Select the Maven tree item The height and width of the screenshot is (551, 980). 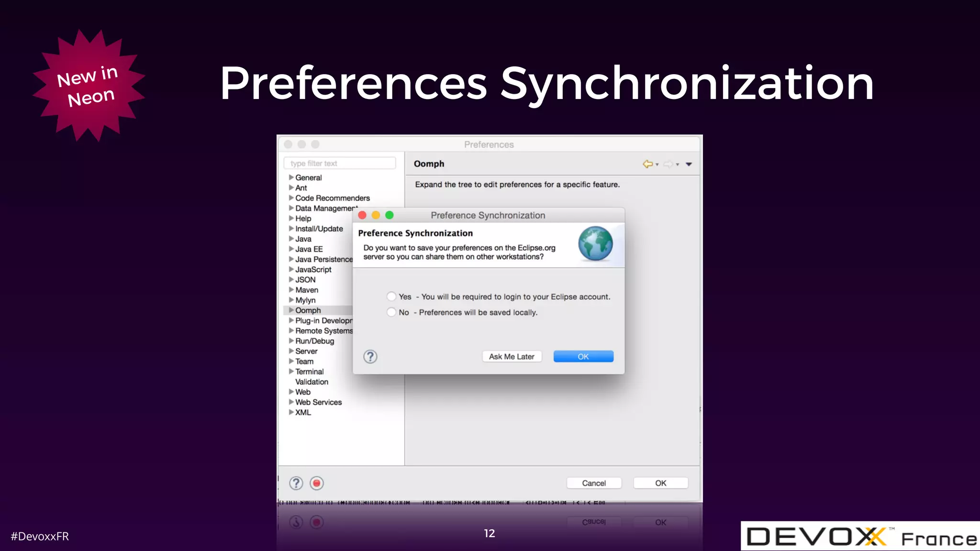point(307,290)
